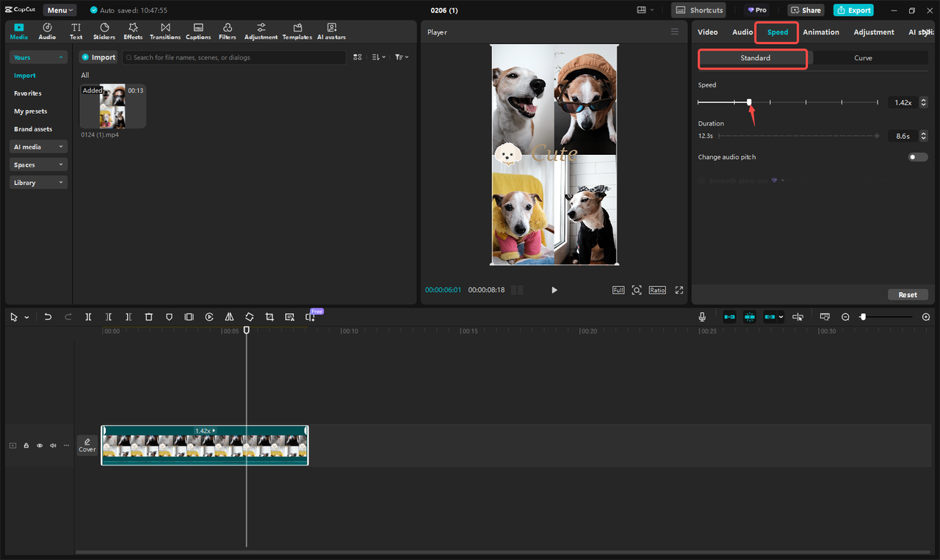Select the Transitions panel icon

pos(164,30)
